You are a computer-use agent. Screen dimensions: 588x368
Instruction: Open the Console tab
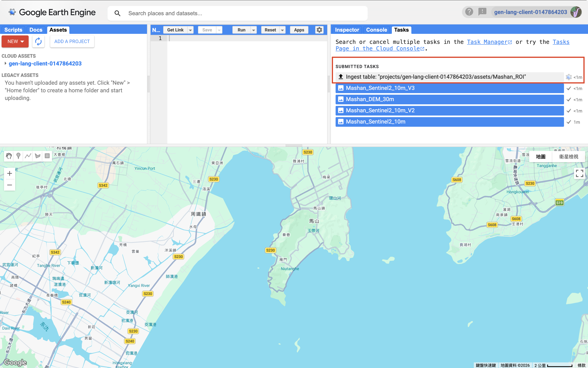(376, 30)
